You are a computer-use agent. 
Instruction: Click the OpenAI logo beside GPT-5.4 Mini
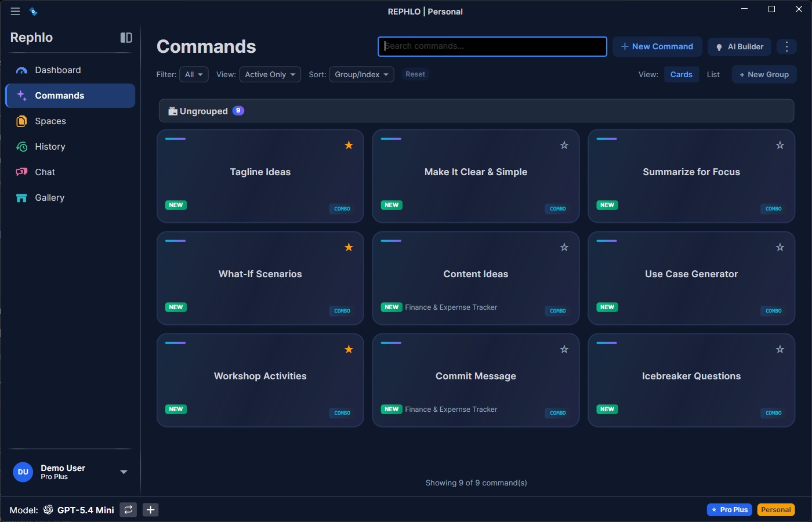[x=48, y=510]
